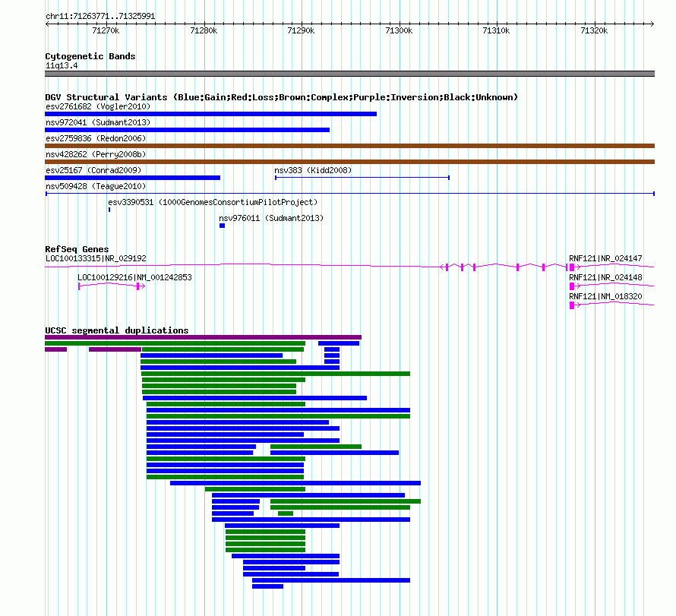Click the UCSC segmental duplications track title
The image size is (676, 616).
[x=117, y=330]
